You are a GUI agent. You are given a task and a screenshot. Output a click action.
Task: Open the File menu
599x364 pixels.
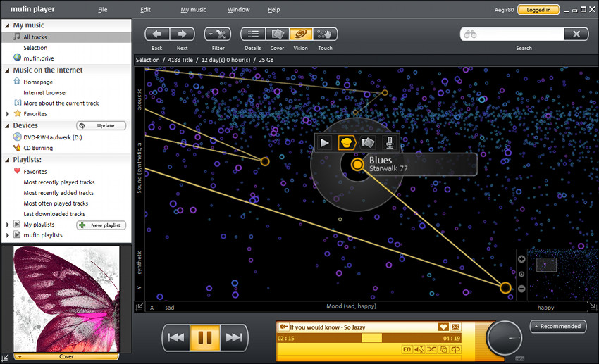pyautogui.click(x=102, y=10)
